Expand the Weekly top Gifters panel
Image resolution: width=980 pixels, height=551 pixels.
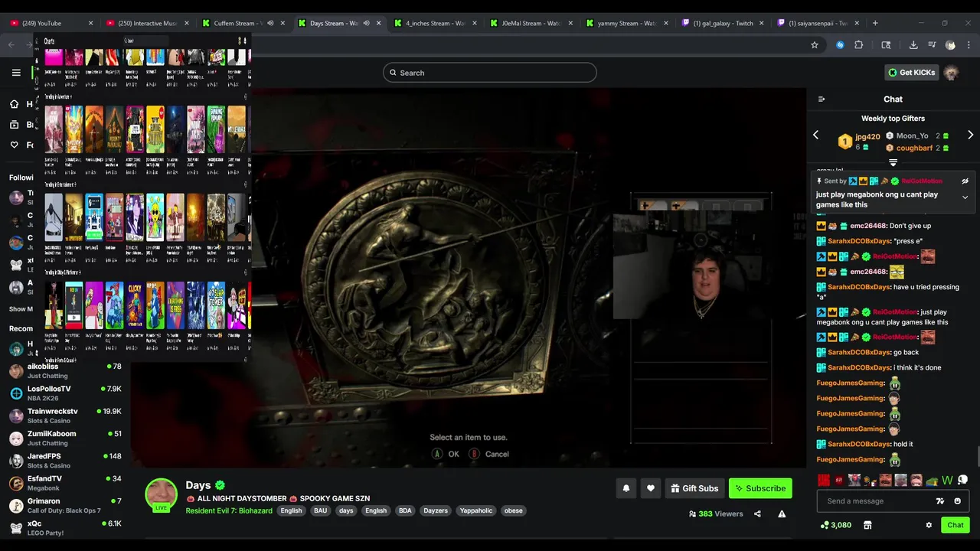[x=893, y=162]
